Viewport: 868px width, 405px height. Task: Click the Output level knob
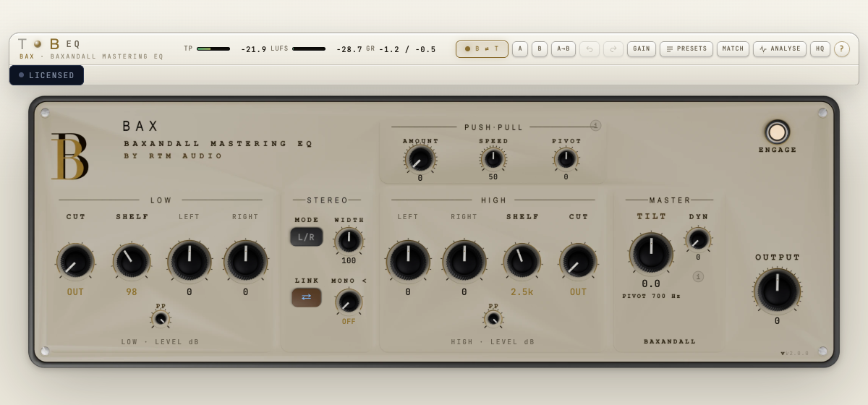point(778,291)
